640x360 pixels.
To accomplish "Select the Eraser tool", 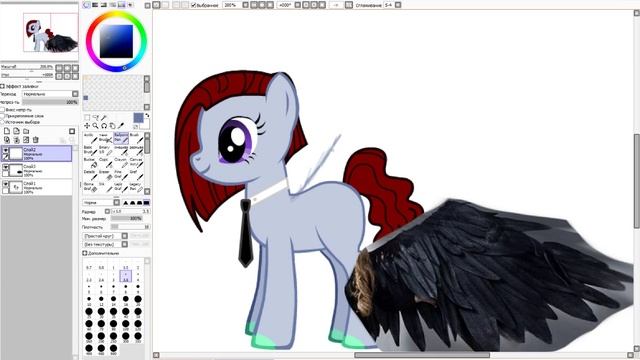I will click(105, 175).
